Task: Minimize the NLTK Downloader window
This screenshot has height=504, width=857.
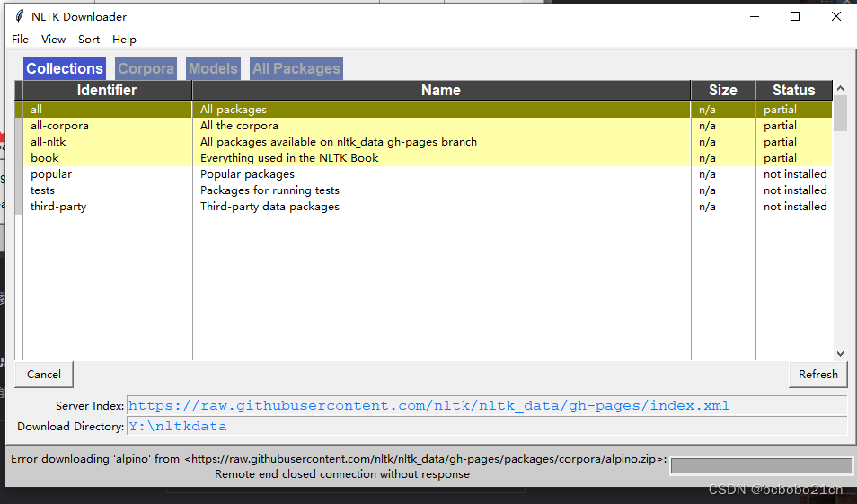Action: coord(755,16)
